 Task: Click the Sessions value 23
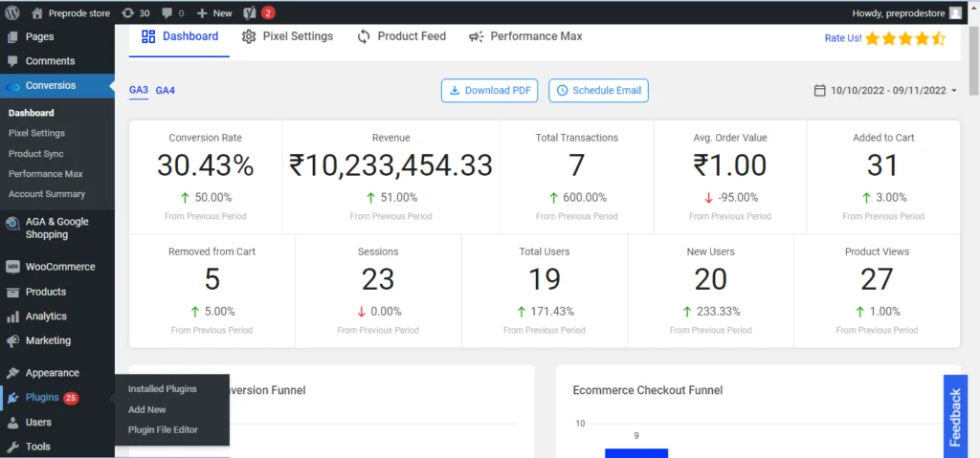378,280
